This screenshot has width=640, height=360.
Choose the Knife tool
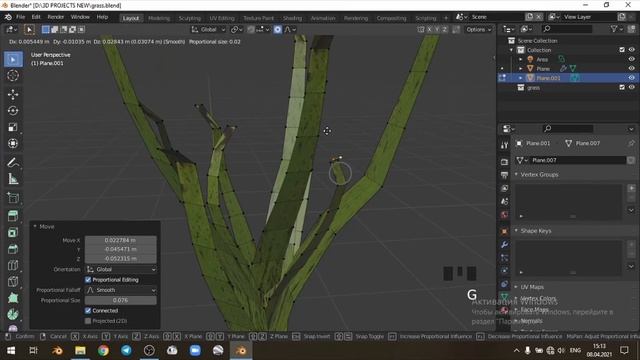click(x=13, y=281)
